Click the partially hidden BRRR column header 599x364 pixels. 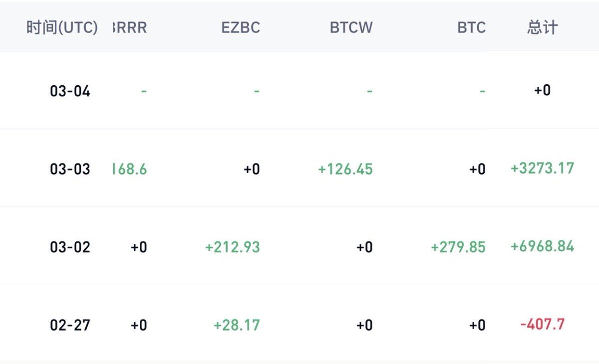click(x=131, y=27)
